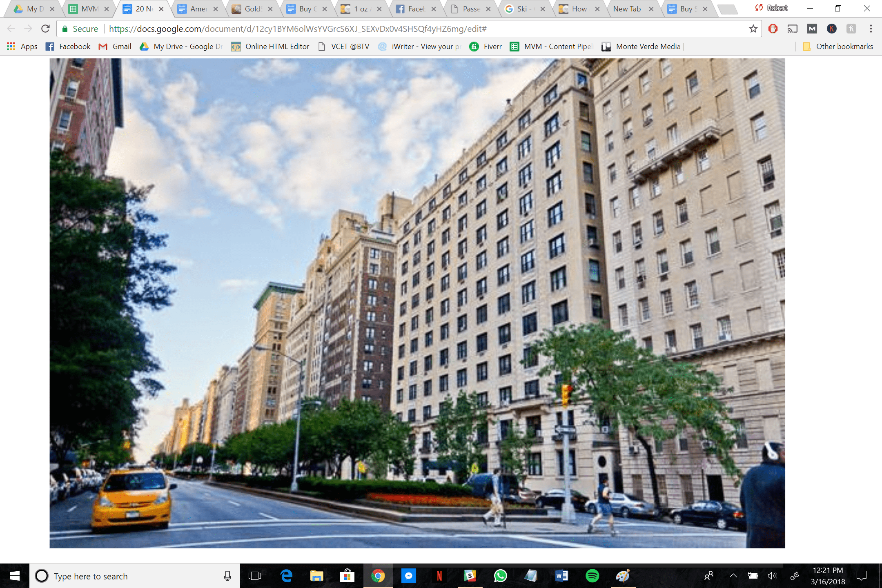The image size is (882, 588).
Task: Close the Amer document tab
Action: click(x=216, y=9)
